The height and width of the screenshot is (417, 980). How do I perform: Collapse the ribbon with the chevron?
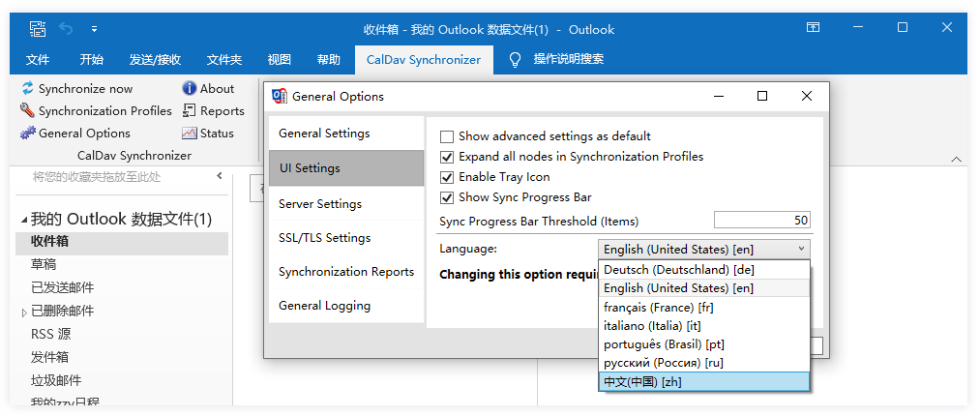click(x=956, y=160)
